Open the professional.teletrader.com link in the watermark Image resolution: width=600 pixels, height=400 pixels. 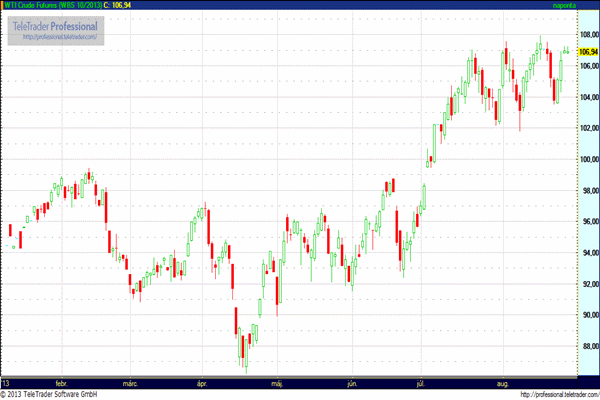pos(60,38)
